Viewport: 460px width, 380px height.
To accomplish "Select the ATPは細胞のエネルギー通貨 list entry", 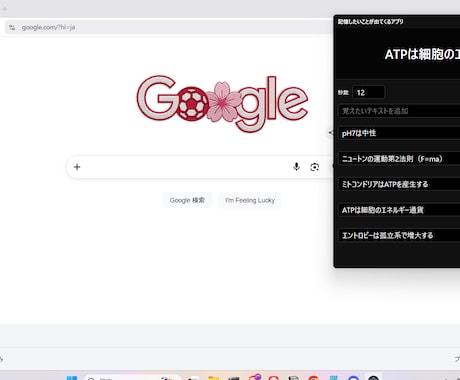I will coord(399,210).
